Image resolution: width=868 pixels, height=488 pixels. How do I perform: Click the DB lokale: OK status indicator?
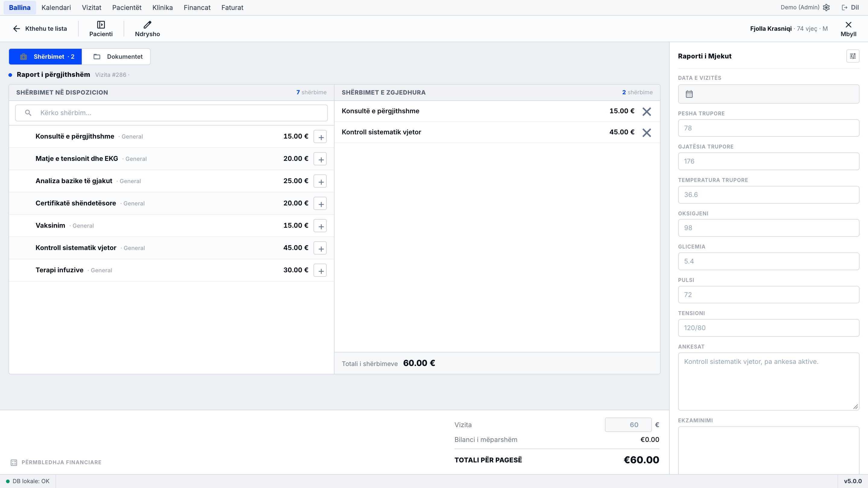[x=28, y=481]
